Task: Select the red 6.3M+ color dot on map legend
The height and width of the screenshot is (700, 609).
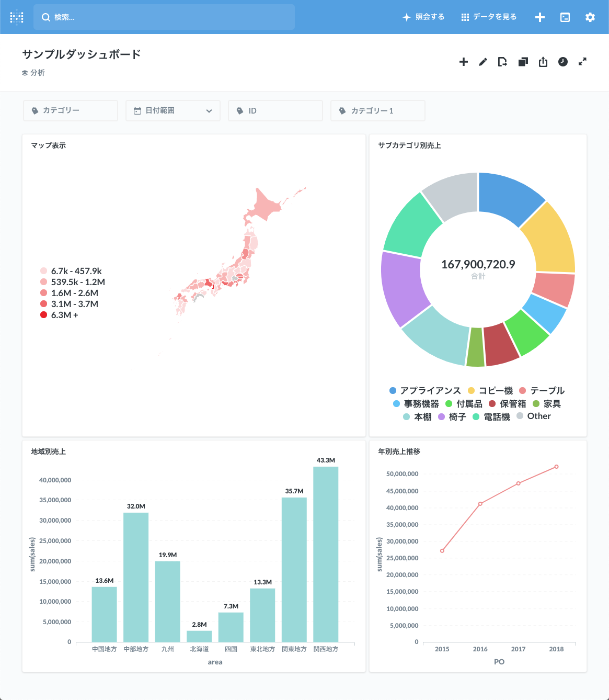Action: [x=43, y=315]
